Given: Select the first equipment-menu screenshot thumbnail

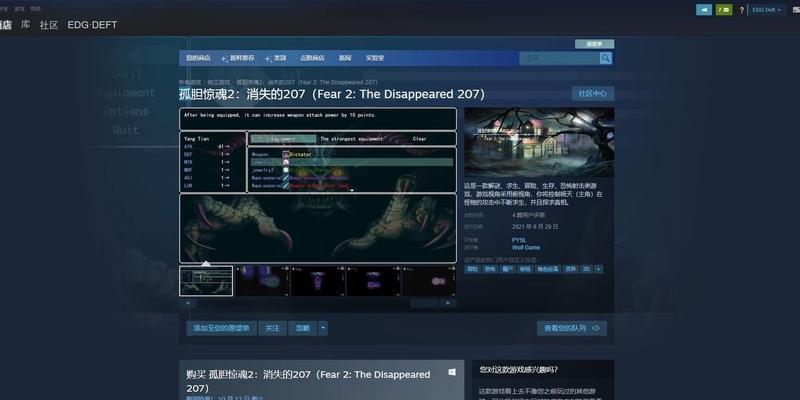Looking at the screenshot, I should [206, 281].
